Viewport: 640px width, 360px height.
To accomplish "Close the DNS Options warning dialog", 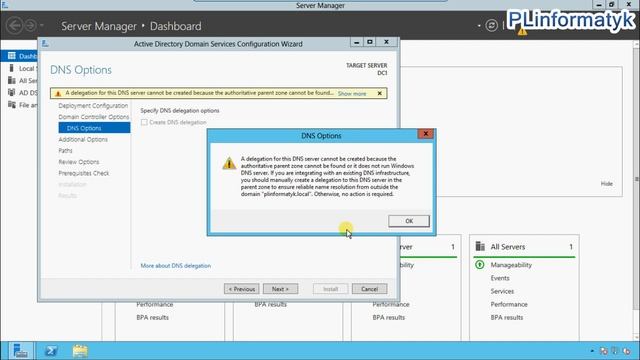I will 425,134.
